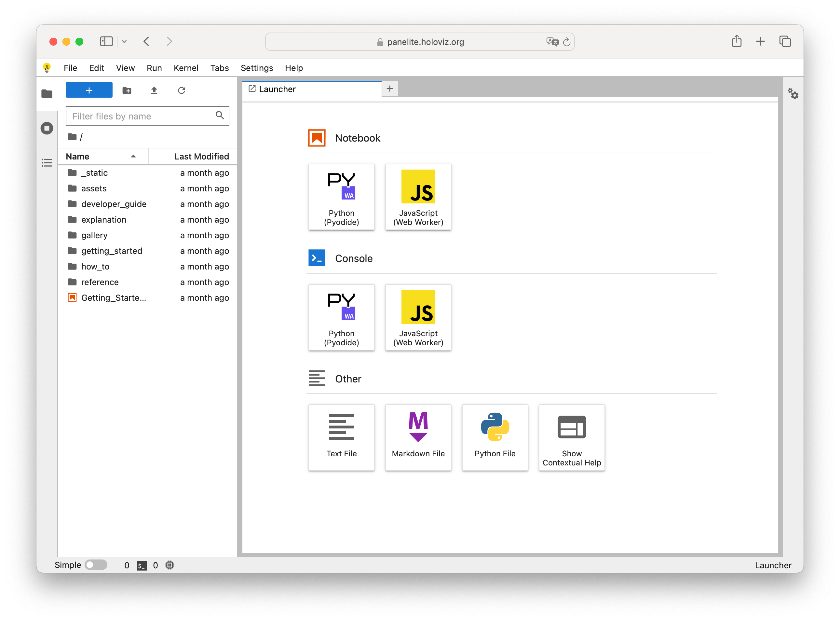Open the gallery folder
This screenshot has height=621, width=840.
94,235
